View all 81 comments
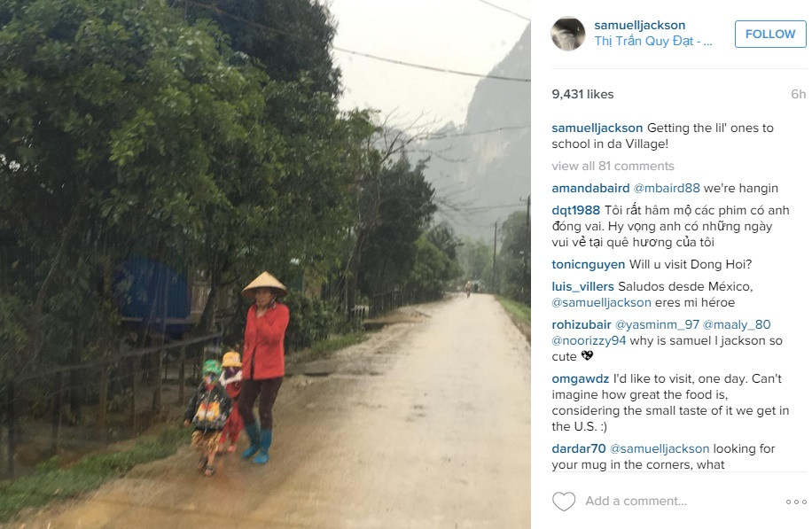 point(613,167)
